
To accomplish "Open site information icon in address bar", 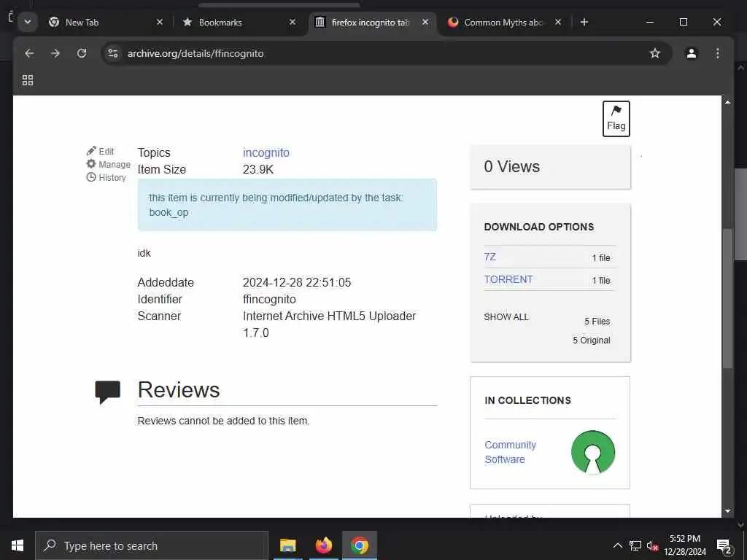I will [x=113, y=53].
